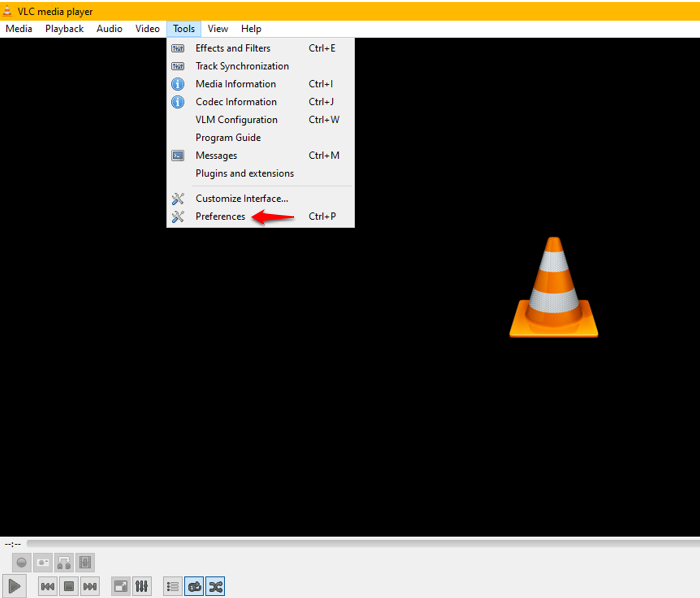700x598 pixels.
Task: Open Media Information from Tools menu
Action: [261, 84]
